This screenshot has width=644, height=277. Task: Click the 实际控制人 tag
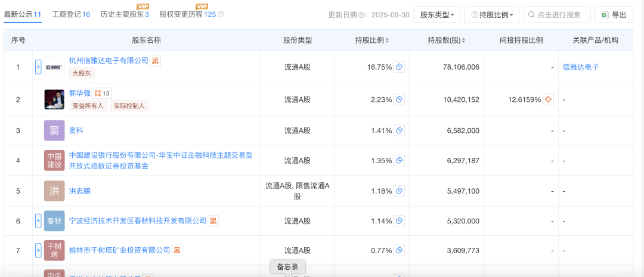click(129, 105)
